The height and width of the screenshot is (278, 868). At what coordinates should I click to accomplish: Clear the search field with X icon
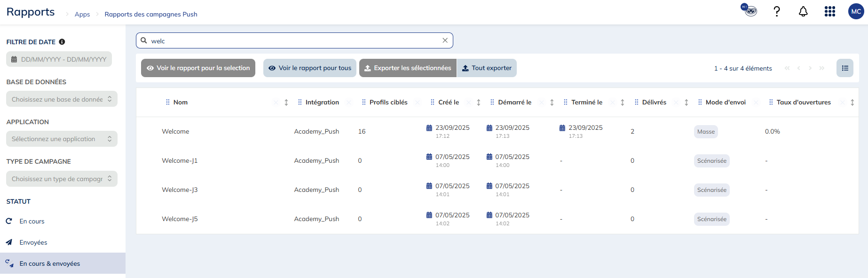tap(445, 40)
